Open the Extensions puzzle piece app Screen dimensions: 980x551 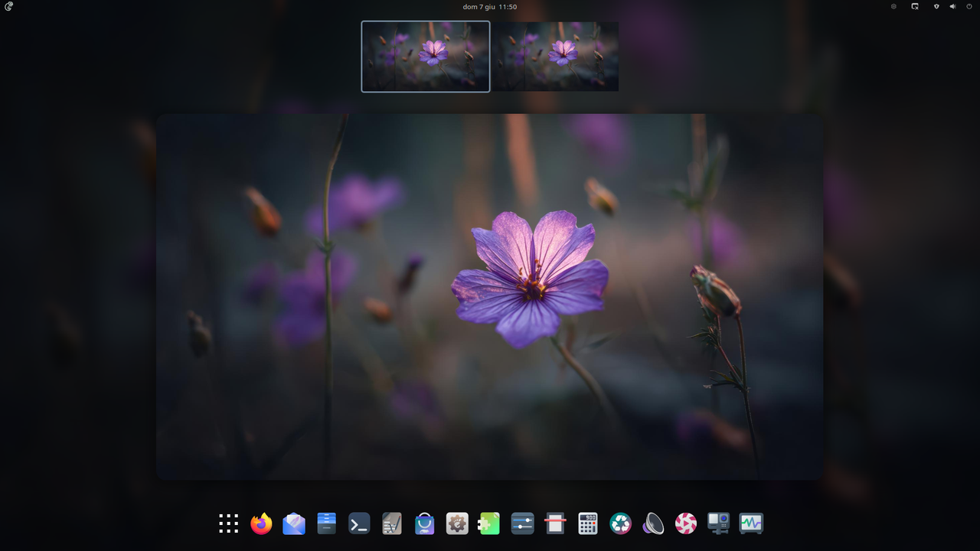tap(490, 523)
